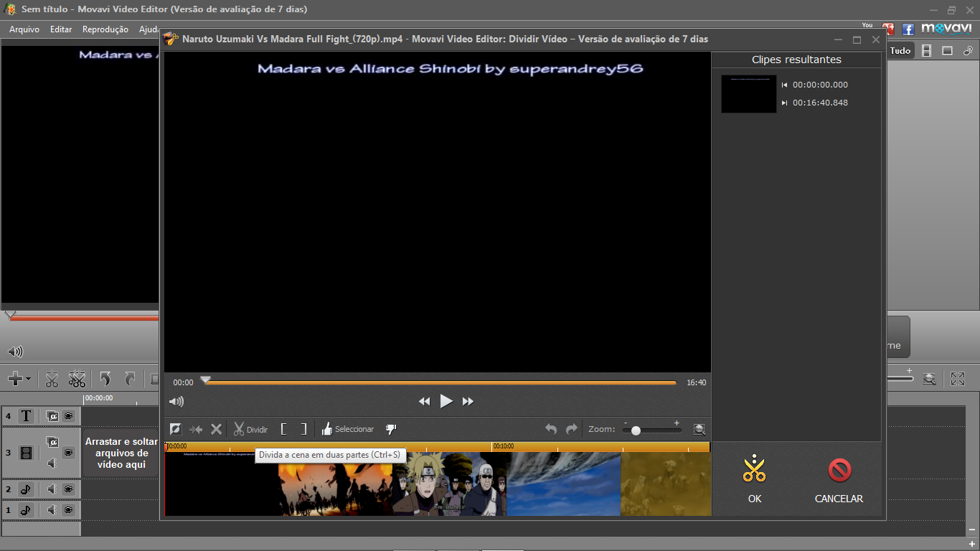Toggle visibility of audio track 1
Image resolution: width=980 pixels, height=551 pixels.
(69, 510)
